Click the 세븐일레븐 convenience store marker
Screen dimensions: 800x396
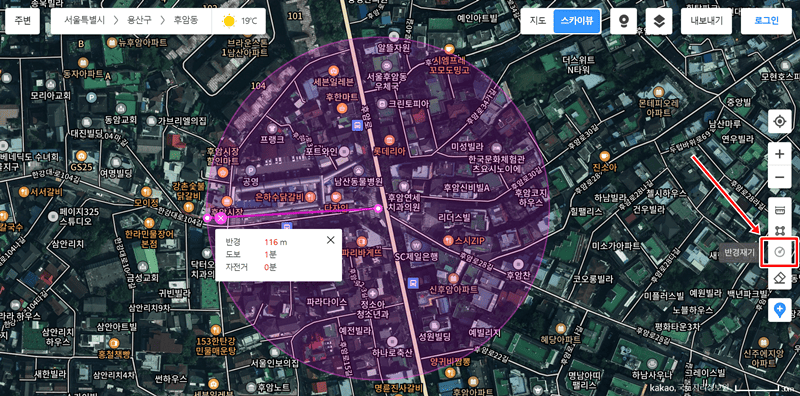coord(333,70)
